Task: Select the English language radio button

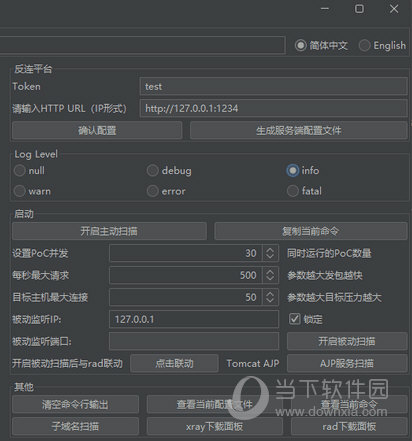Action: [x=364, y=45]
